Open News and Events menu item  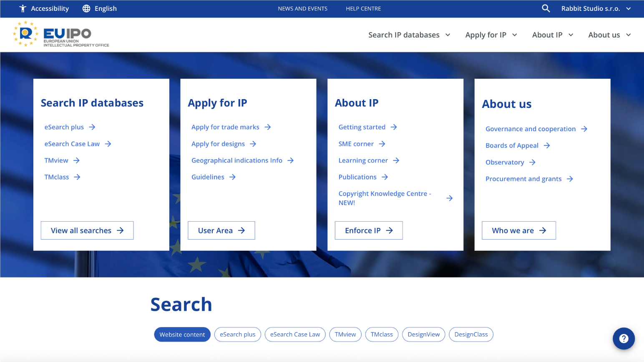(x=303, y=9)
